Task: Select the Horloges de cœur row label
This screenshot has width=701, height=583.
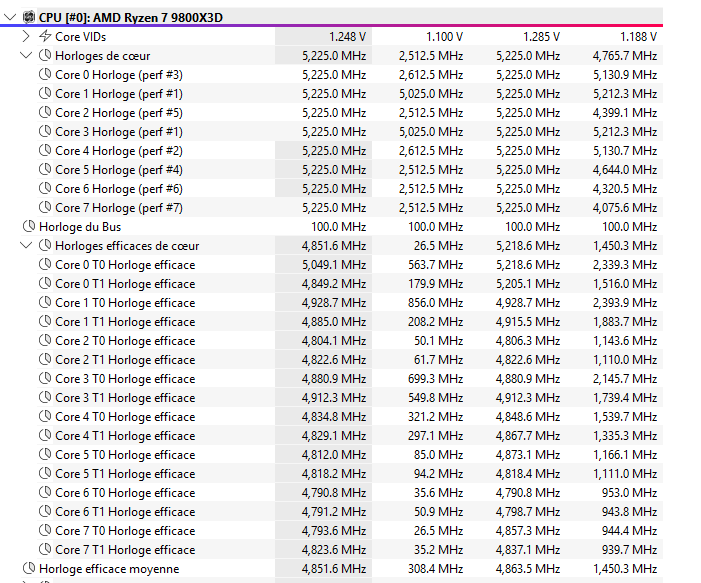Action: (x=102, y=56)
